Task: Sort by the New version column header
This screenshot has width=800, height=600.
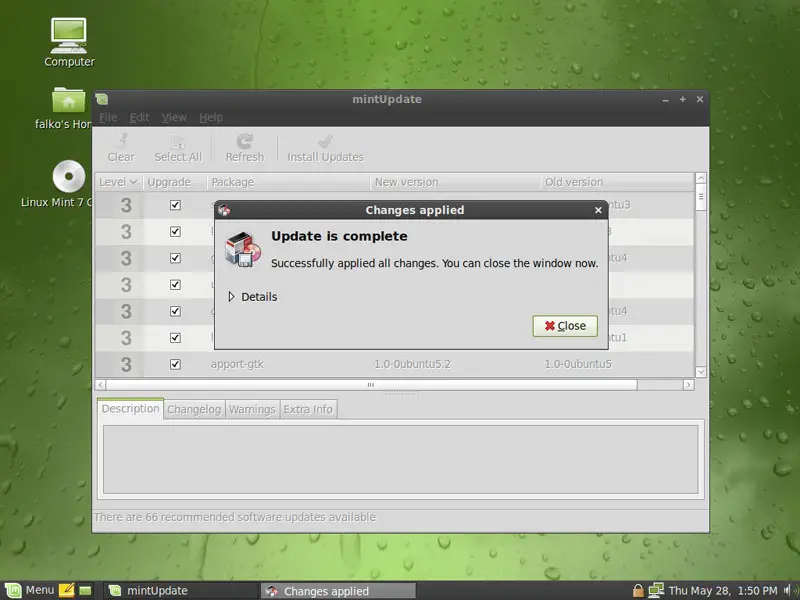Action: pyautogui.click(x=455, y=182)
